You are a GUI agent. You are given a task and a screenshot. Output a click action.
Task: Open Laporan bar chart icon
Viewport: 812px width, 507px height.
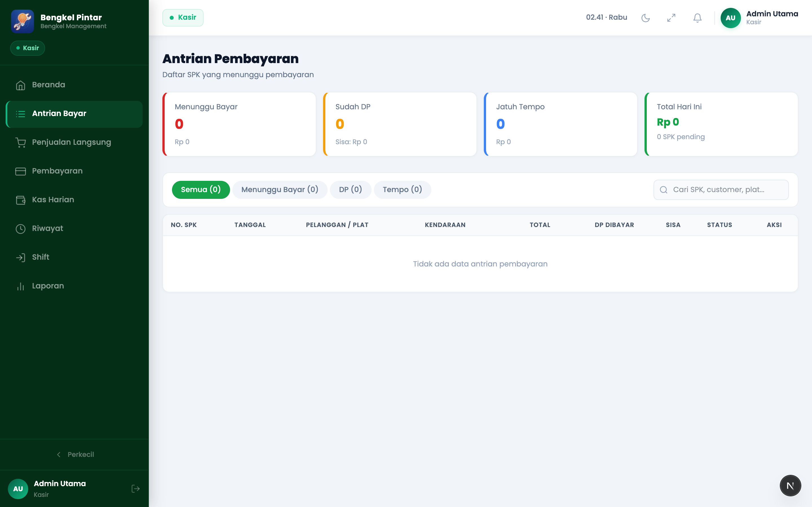pyautogui.click(x=21, y=286)
